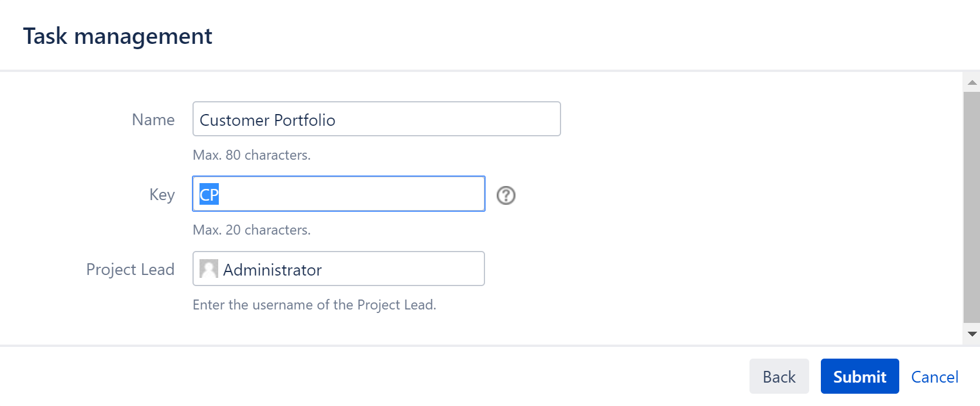Click the Key field help question-mark icon
Screen dimensions: 980x406
(x=506, y=195)
